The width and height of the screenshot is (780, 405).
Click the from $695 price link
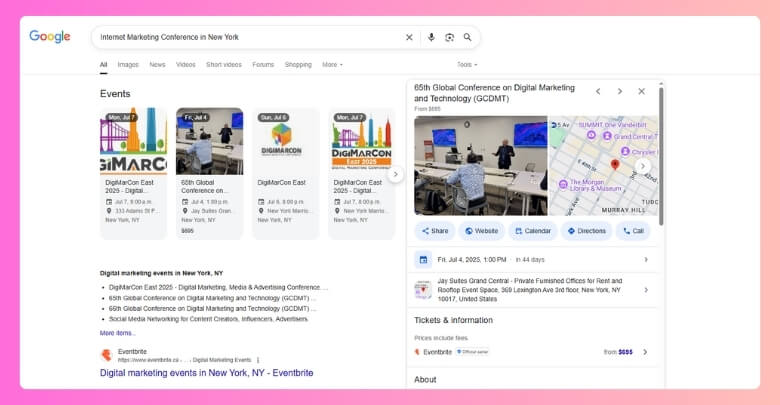click(x=618, y=352)
